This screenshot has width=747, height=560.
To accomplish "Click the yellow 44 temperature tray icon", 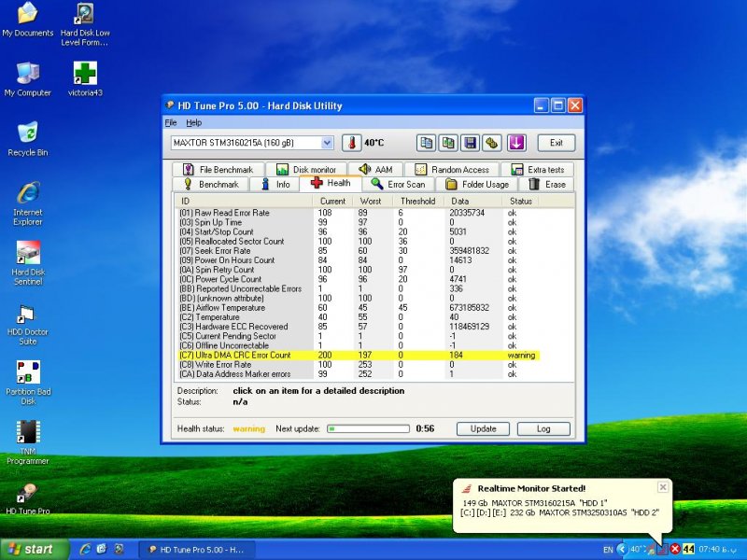I will click(x=688, y=549).
